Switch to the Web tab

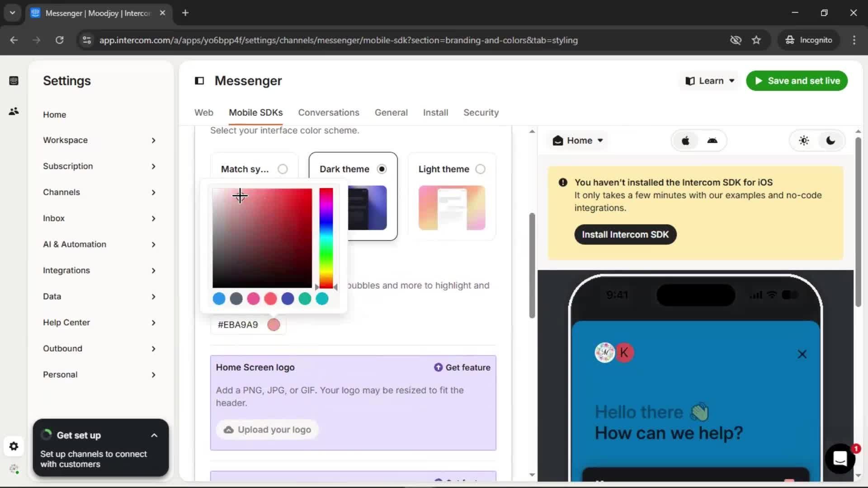204,113
